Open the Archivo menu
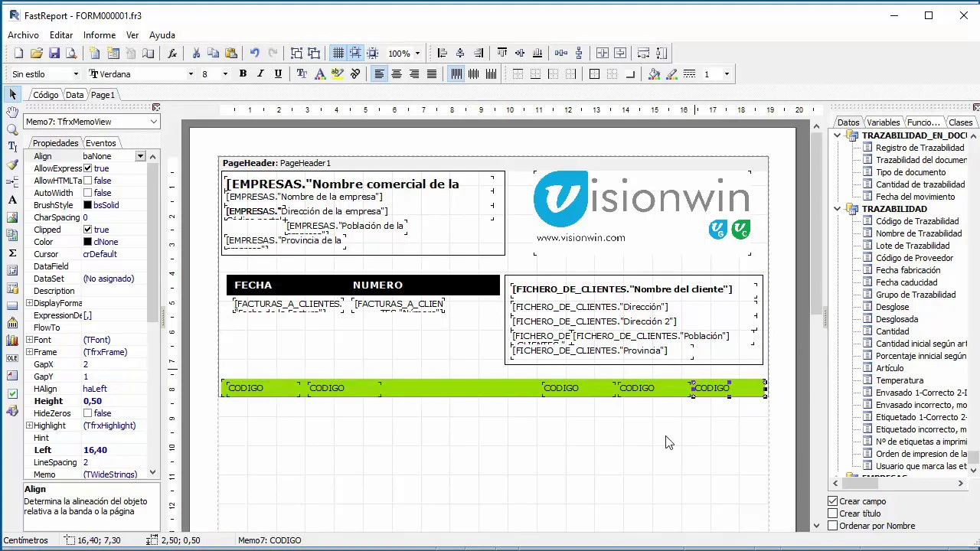This screenshot has width=980, height=551. tap(23, 35)
